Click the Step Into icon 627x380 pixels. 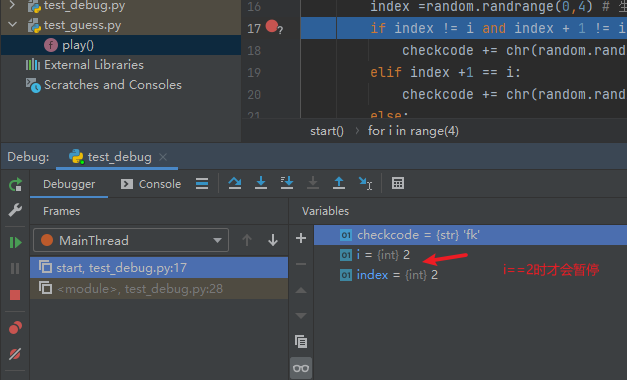(261, 183)
